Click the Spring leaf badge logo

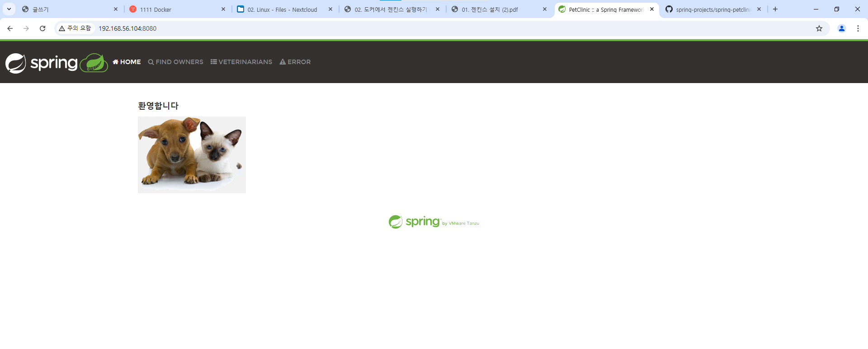[94, 63]
